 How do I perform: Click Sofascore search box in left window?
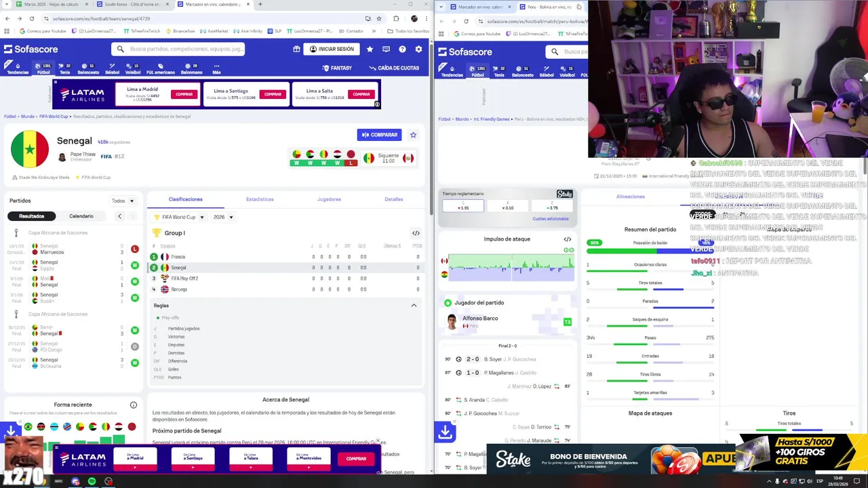[178, 49]
